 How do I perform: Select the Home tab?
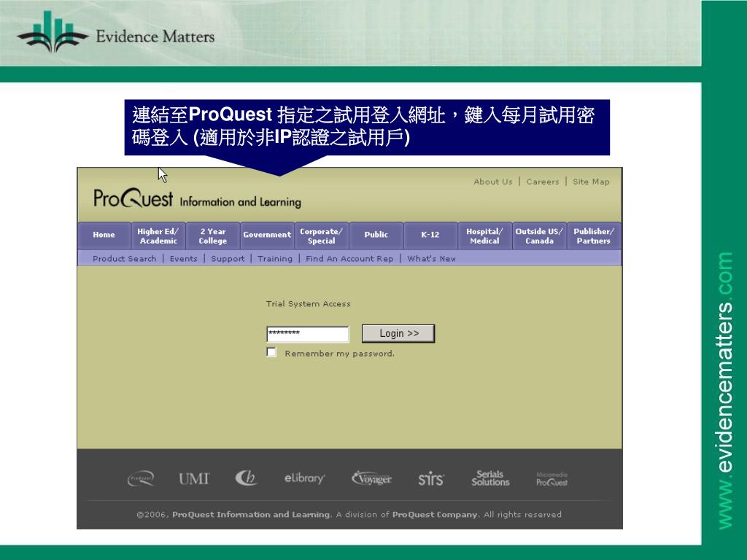pos(104,235)
